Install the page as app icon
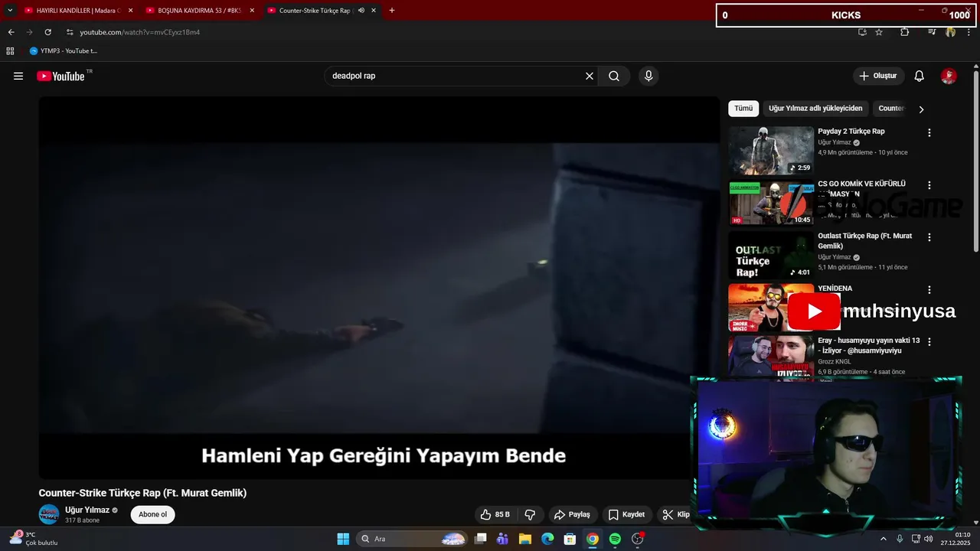 [862, 32]
